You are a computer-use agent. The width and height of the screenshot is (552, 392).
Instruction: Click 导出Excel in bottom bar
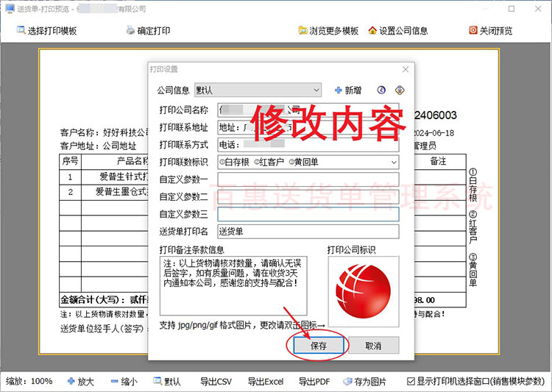coord(266,382)
